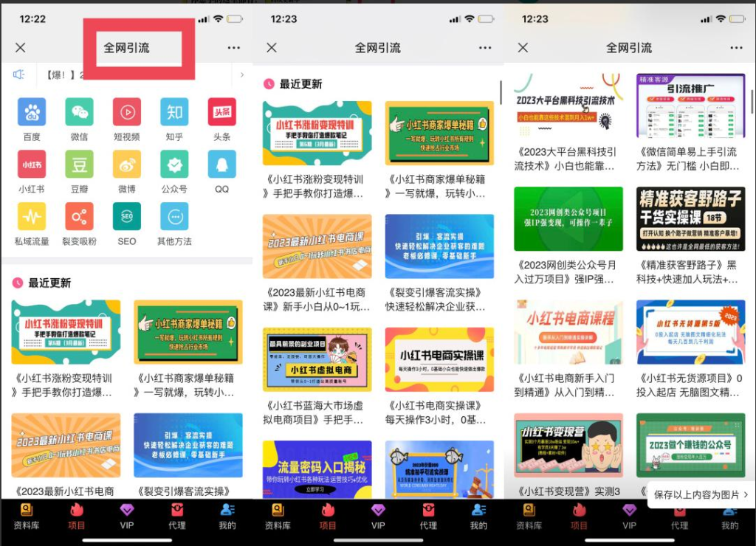Open the three-dot menu in right screen
This screenshot has height=546, width=756.
(x=736, y=48)
